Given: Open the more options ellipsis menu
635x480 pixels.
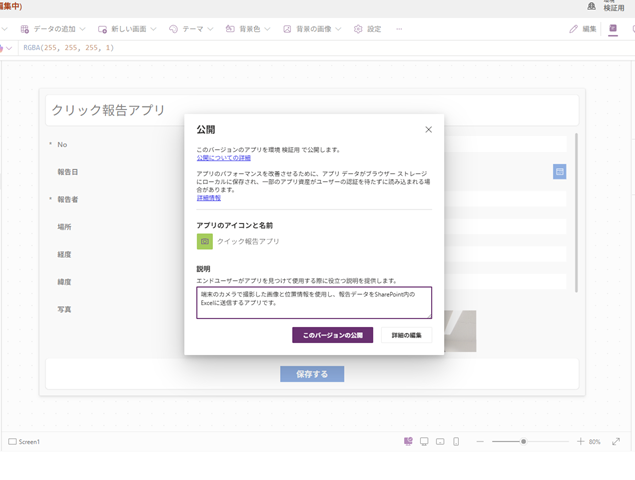Looking at the screenshot, I should point(399,29).
